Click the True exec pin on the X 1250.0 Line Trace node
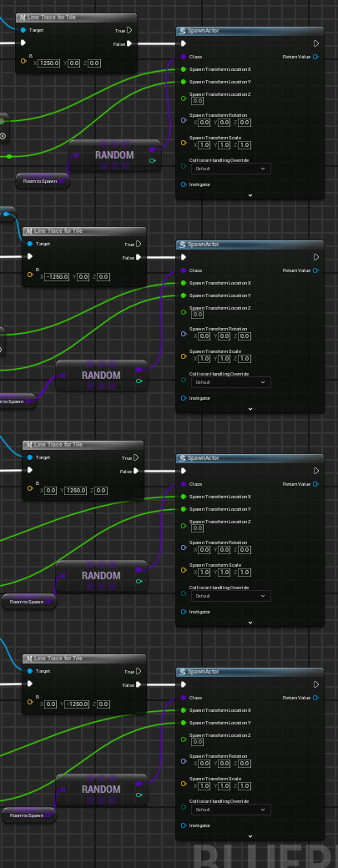 pos(129,30)
